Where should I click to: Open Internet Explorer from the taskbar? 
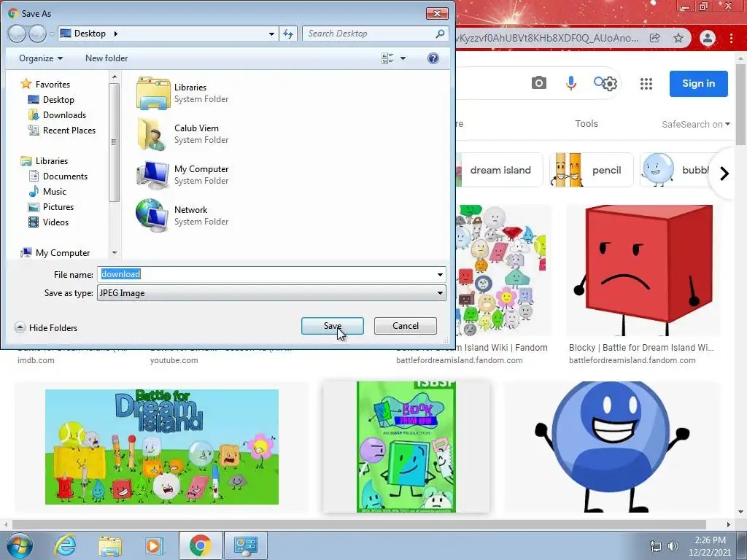coord(65,545)
